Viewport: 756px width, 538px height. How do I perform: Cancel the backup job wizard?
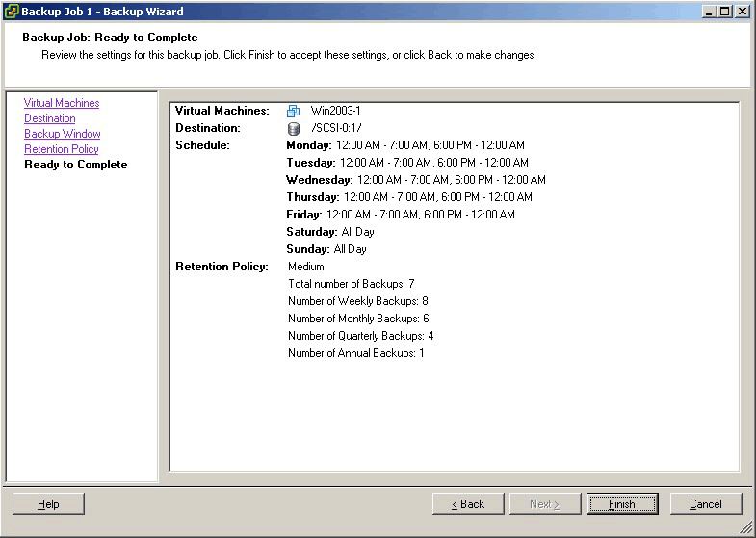706,504
